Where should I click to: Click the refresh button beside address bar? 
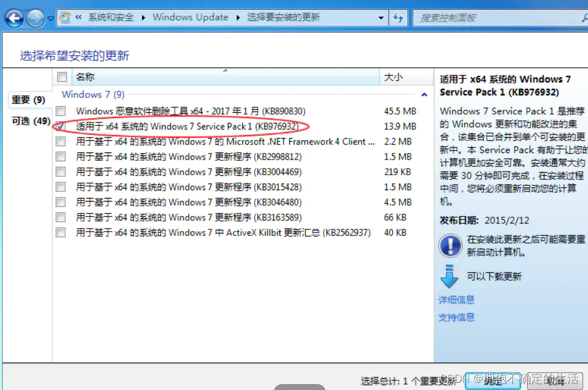pyautogui.click(x=398, y=17)
